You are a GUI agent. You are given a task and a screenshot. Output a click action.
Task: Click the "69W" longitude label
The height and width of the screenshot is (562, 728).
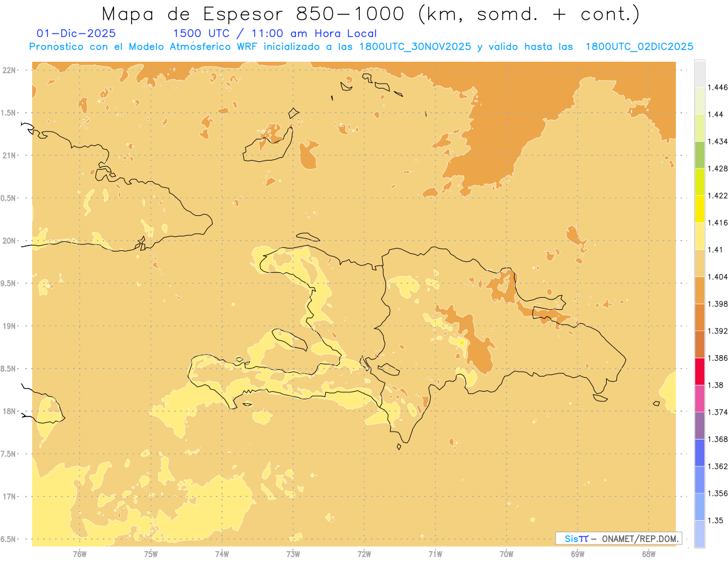point(578,554)
